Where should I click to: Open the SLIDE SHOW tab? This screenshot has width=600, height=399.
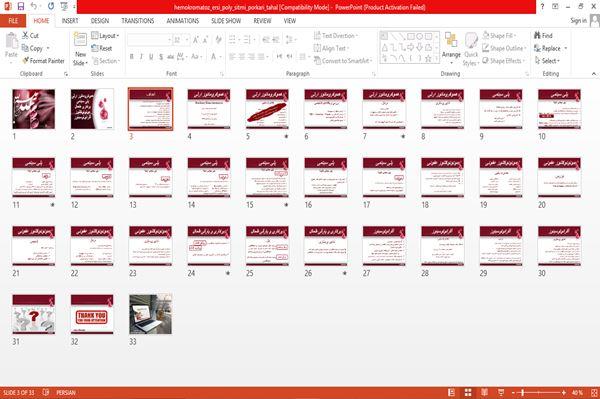click(226, 21)
